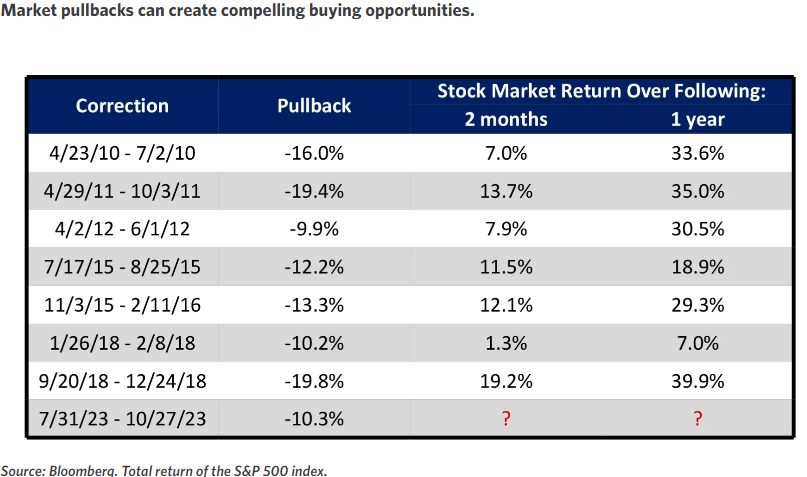Click the -10.3% pullback value
807x477 pixels.
coord(314,419)
